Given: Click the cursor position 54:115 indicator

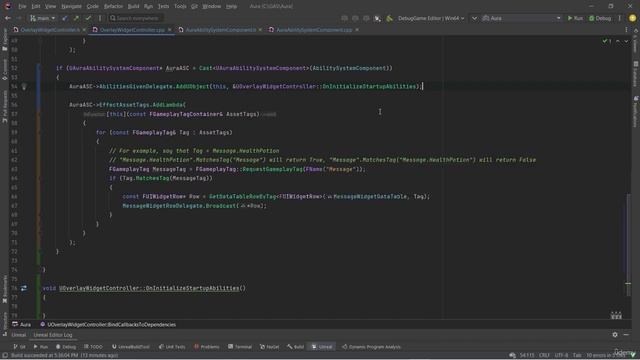Looking at the screenshot, I should [527, 355].
